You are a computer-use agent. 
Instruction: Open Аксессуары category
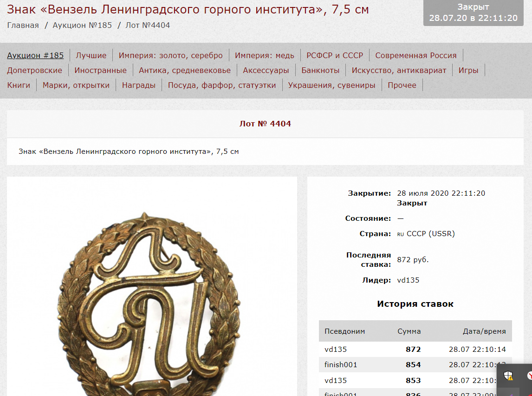pyautogui.click(x=266, y=70)
